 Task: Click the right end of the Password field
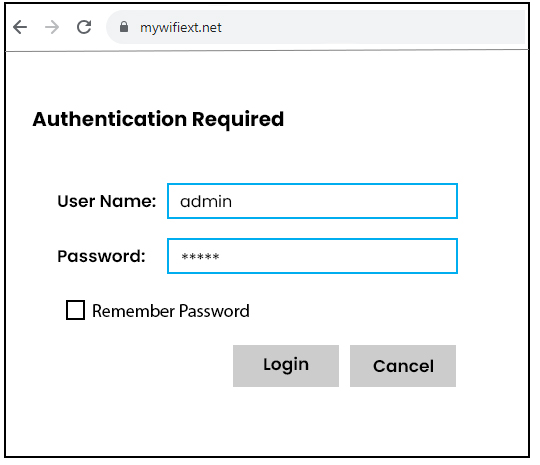click(x=444, y=256)
